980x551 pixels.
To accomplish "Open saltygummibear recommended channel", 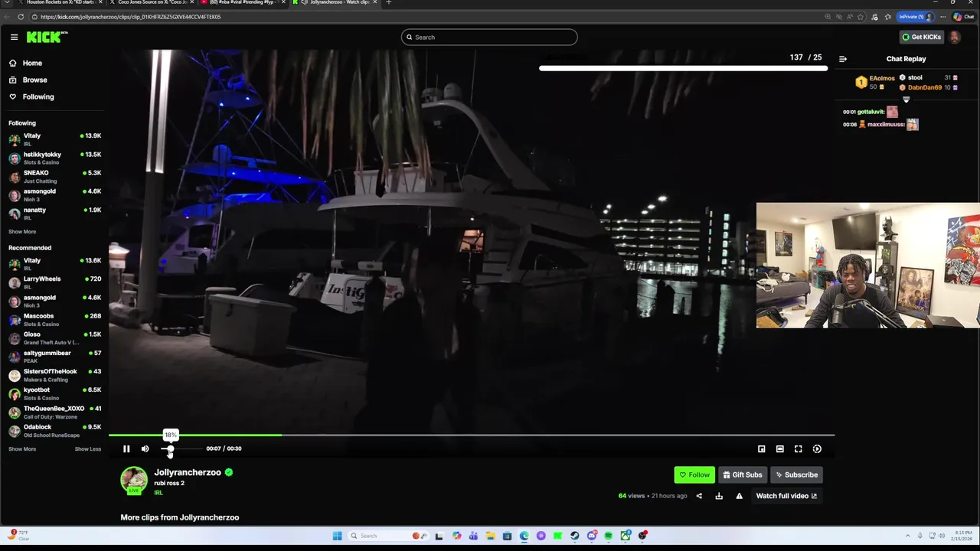I will 54,357.
